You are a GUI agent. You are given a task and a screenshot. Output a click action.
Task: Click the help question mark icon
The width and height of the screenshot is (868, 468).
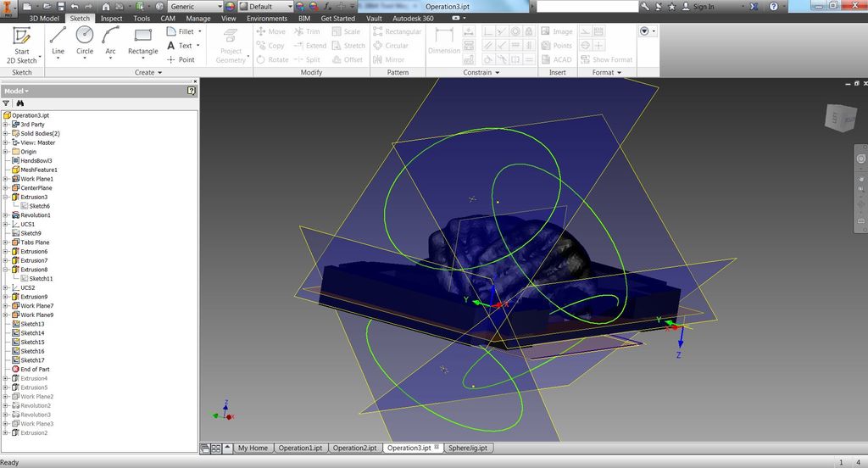773,7
